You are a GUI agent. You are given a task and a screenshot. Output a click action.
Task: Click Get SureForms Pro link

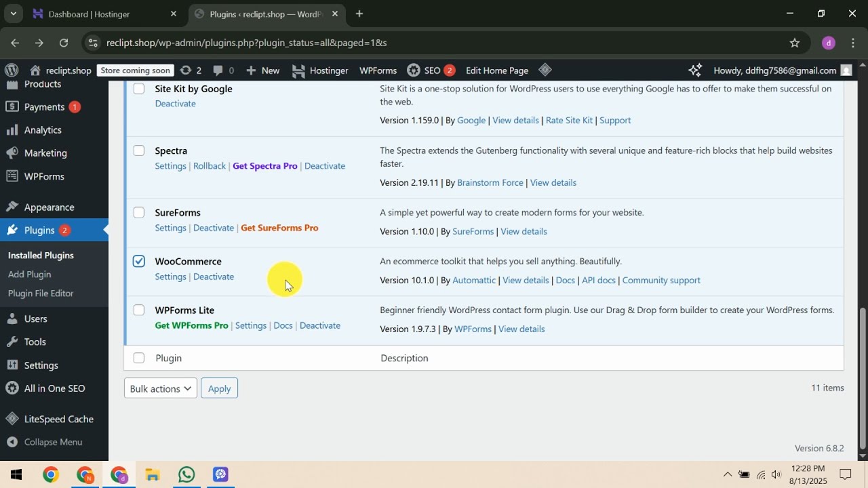click(x=279, y=228)
